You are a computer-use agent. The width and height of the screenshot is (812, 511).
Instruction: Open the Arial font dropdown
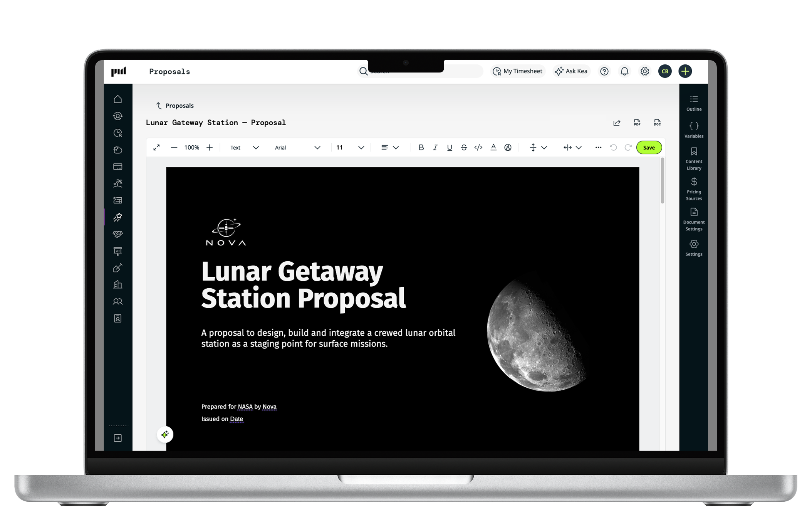(297, 148)
